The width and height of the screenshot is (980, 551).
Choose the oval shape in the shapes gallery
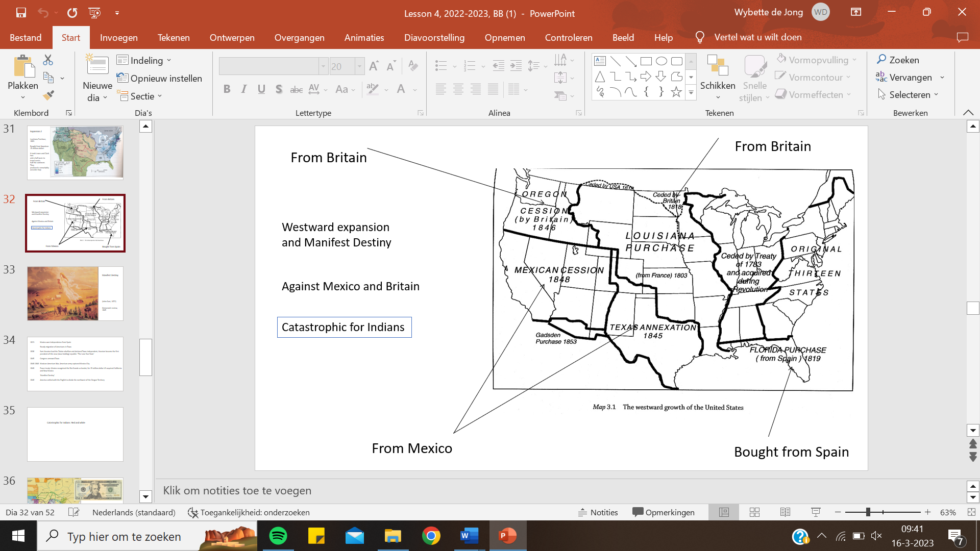pos(661,61)
